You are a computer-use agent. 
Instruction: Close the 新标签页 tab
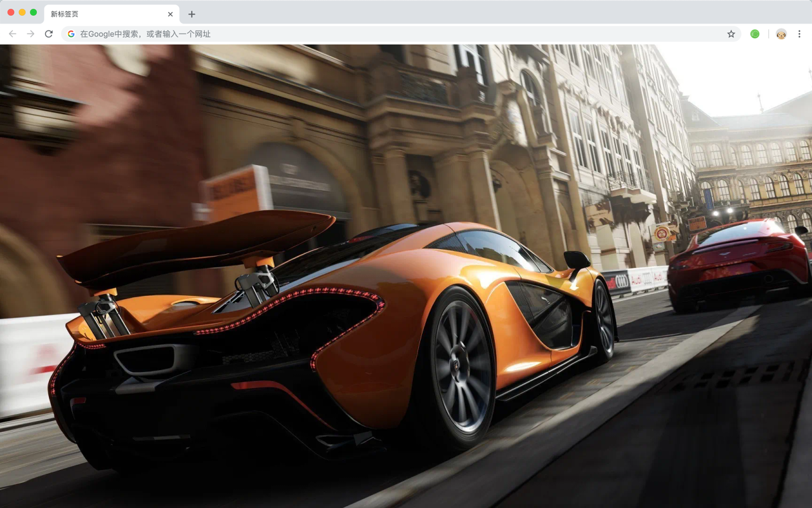click(170, 14)
